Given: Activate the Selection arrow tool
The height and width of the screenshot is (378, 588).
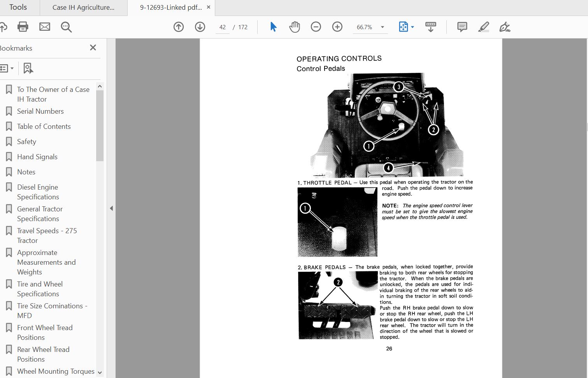Looking at the screenshot, I should 273,27.
